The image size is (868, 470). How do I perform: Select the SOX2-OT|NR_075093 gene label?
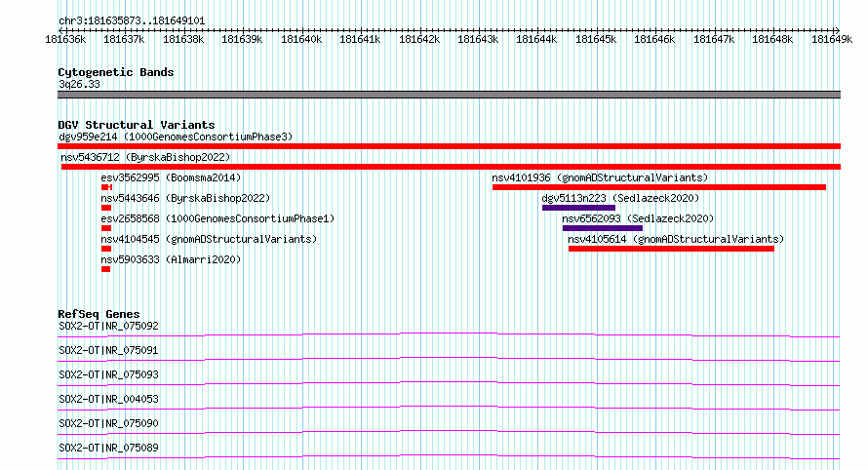pos(108,374)
